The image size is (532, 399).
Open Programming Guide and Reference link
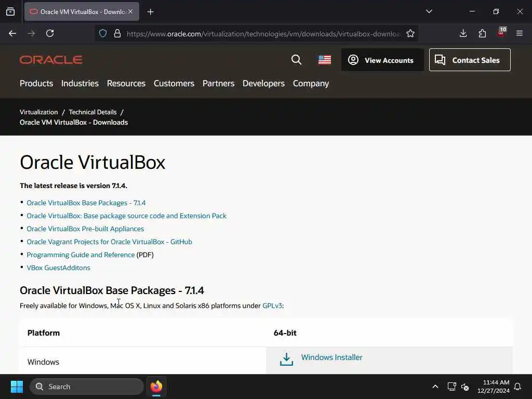pyautogui.click(x=81, y=255)
